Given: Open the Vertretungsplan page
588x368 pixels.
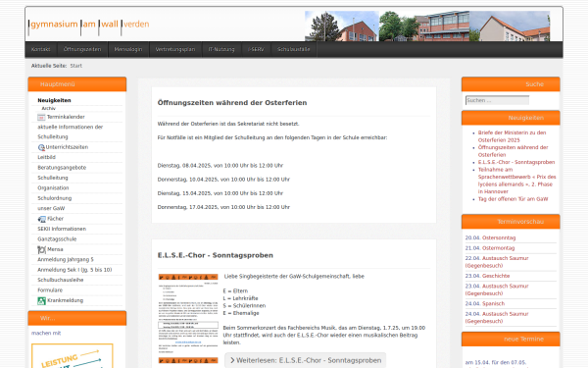Looking at the screenshot, I should point(175,49).
